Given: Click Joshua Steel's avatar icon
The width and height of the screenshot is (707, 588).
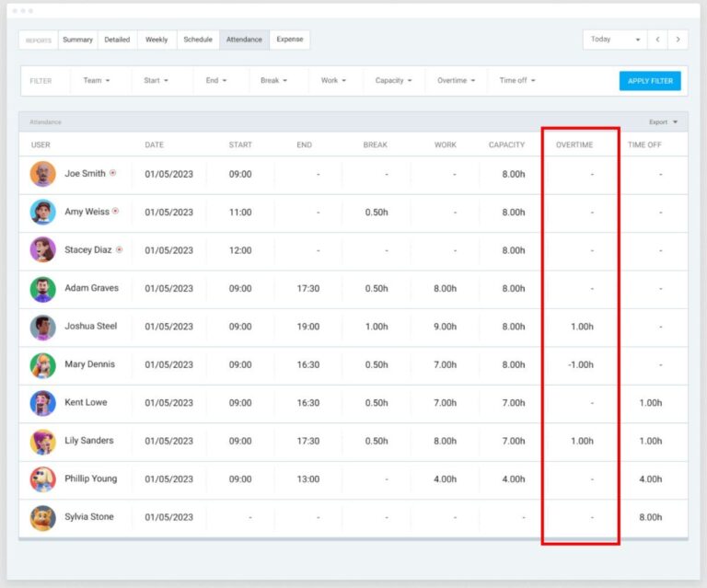Looking at the screenshot, I should point(42,327).
